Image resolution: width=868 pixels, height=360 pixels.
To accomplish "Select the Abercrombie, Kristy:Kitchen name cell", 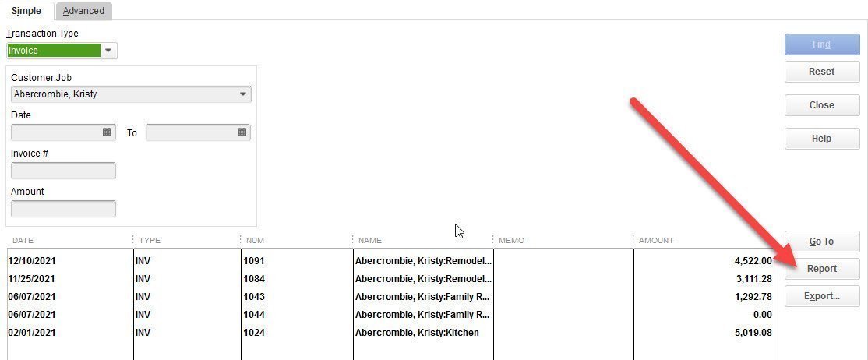I will (417, 332).
